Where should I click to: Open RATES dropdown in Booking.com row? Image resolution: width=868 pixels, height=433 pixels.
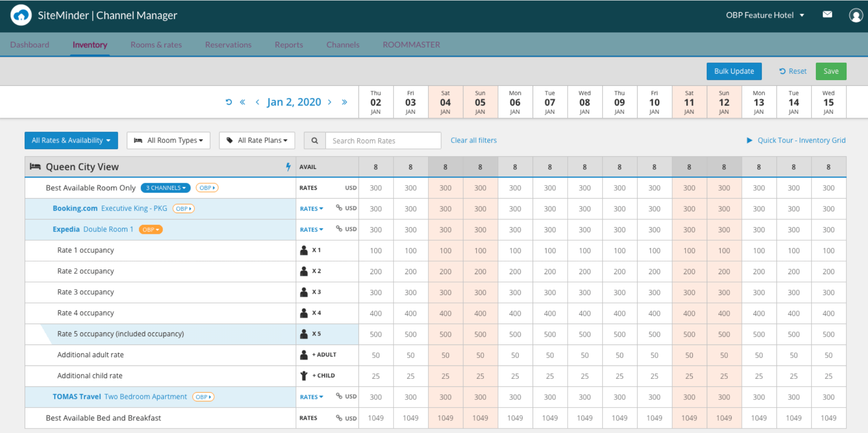tap(311, 208)
